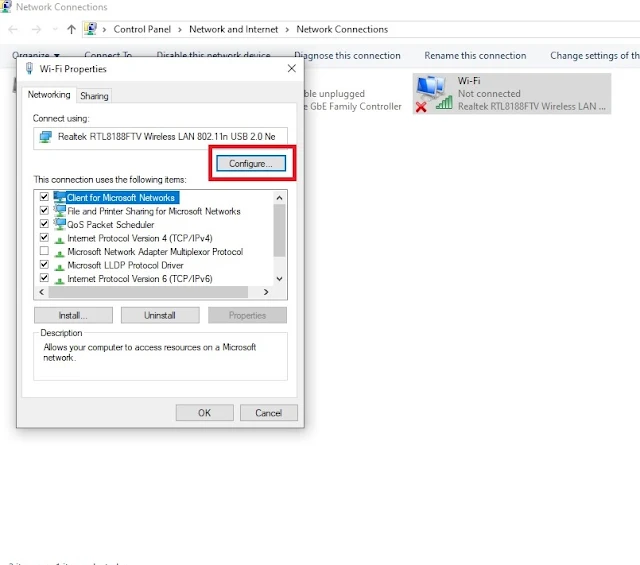Select File and Printer Sharing for Microsoft Networks
This screenshot has width=640, height=565.
coord(153,211)
